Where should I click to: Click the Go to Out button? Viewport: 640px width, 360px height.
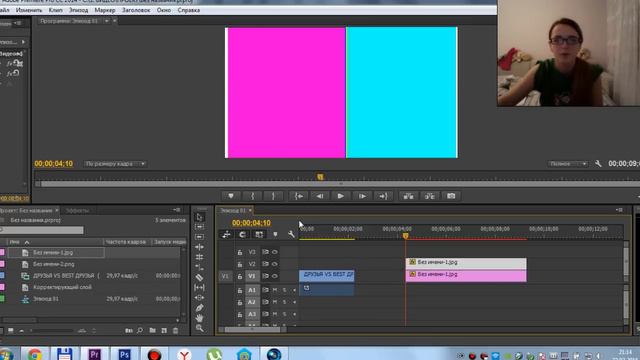point(383,196)
